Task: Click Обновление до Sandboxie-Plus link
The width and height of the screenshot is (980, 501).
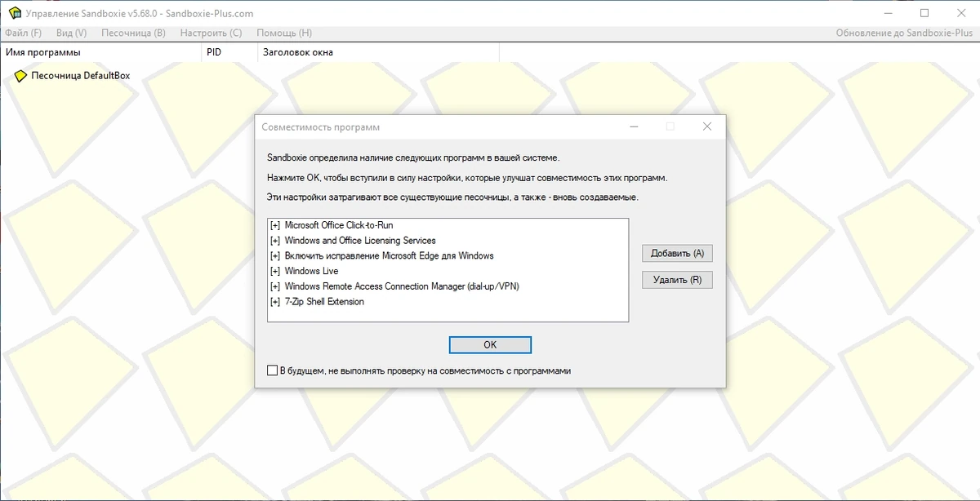Action: click(x=905, y=33)
